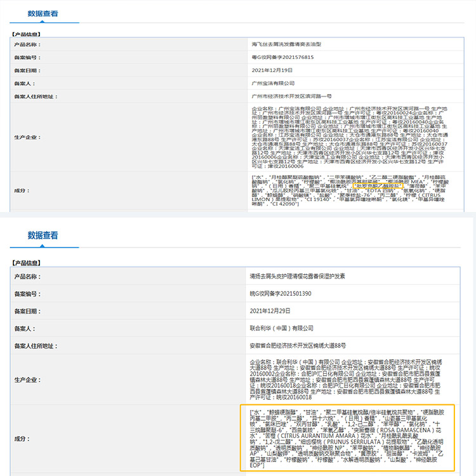The width and height of the screenshot is (476, 476).
Task: Open the 数据查看 tab above the 海飞丝 product table
Action: pos(43,14)
